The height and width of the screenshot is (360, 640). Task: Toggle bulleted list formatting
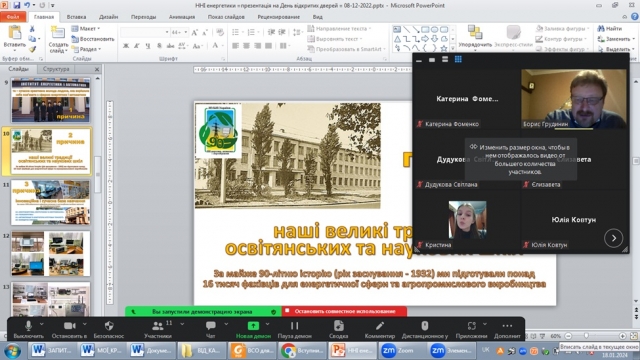(236, 32)
